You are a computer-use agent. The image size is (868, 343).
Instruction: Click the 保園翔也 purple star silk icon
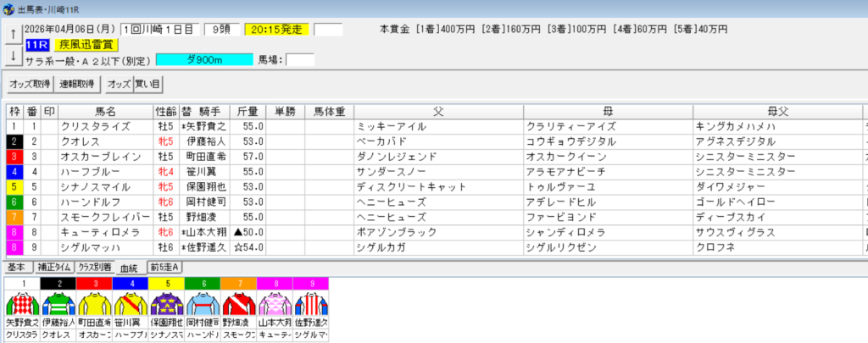tap(166, 303)
